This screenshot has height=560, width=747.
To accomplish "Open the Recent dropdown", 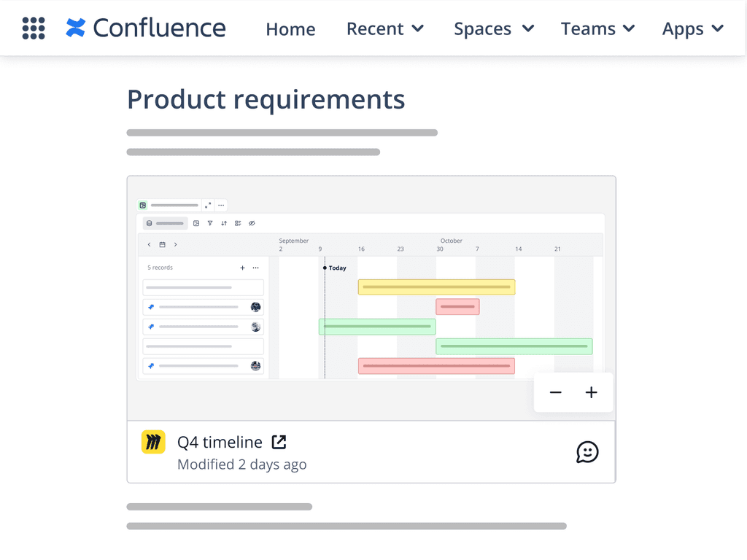I will (385, 28).
